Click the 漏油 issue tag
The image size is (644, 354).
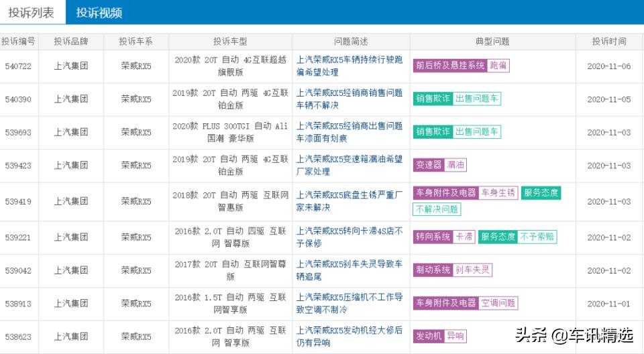tap(455, 165)
